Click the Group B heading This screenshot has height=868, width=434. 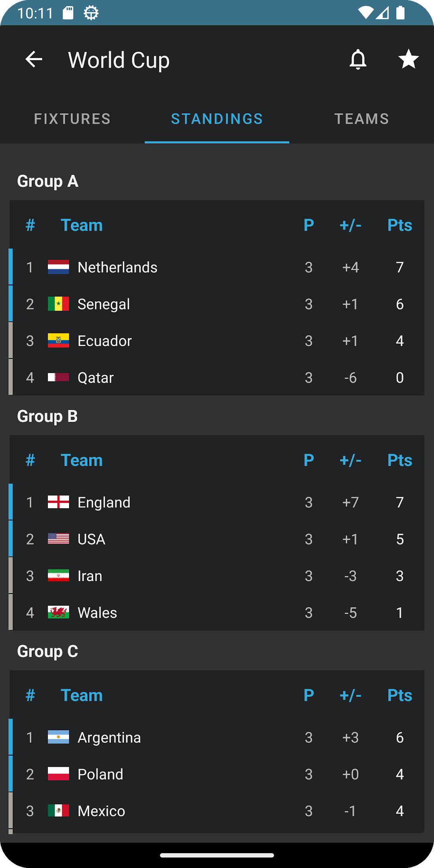[47, 416]
